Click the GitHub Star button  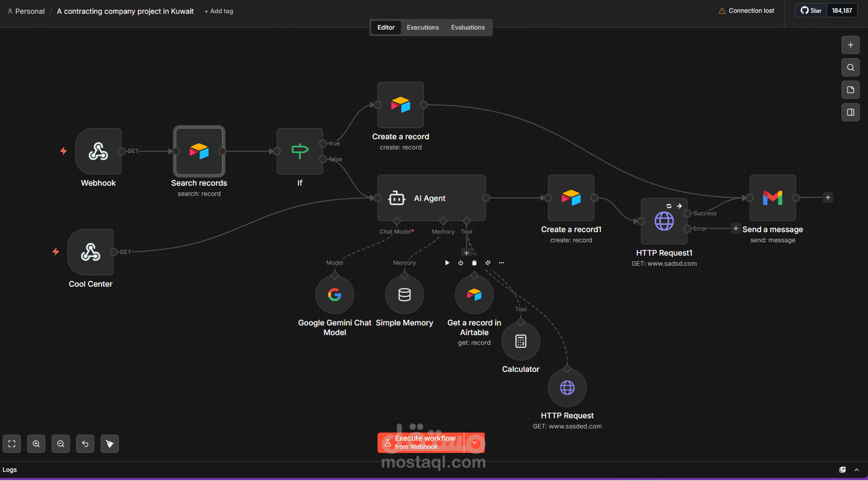coord(811,11)
